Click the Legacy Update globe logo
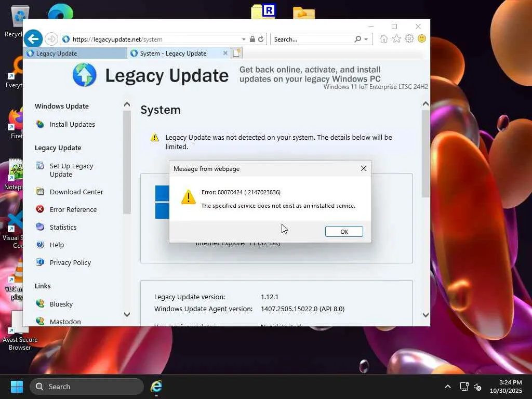532x399 pixels. pyautogui.click(x=85, y=75)
